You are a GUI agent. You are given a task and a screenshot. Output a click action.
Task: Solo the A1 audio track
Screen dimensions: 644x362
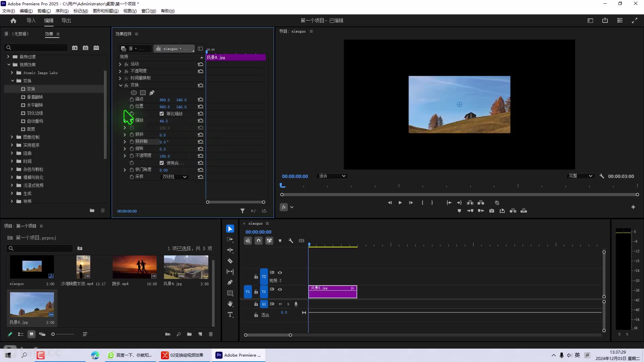click(x=288, y=304)
